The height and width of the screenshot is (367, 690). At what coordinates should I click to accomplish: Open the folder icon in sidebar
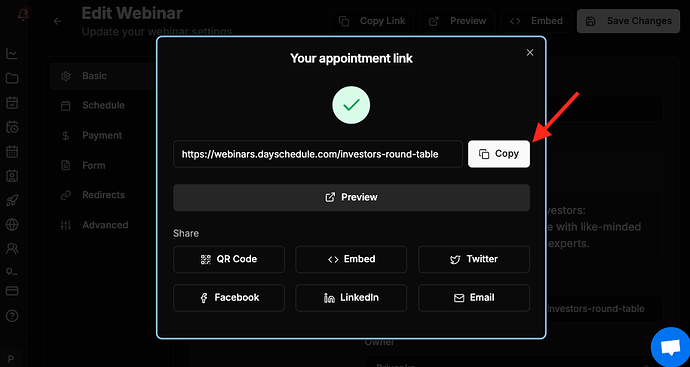pyautogui.click(x=12, y=78)
